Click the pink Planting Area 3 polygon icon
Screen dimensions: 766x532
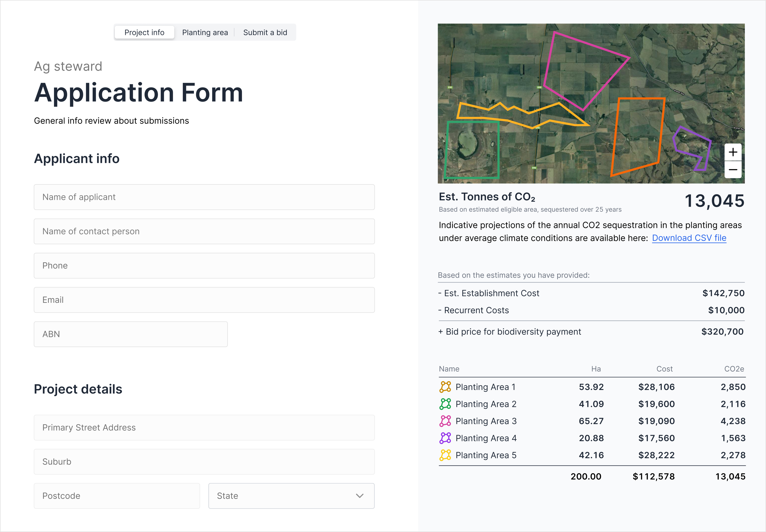(x=445, y=421)
